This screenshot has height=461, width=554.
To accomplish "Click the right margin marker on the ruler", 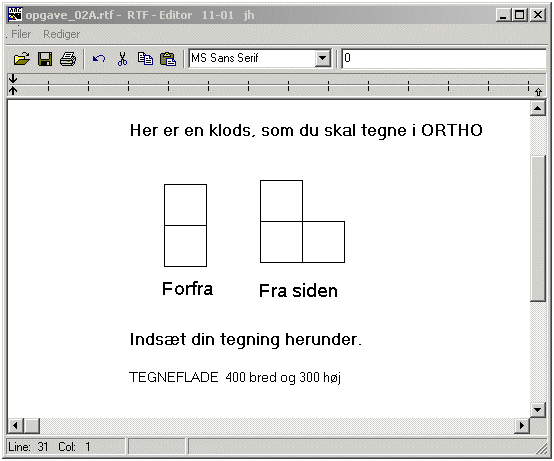I will click(538, 92).
